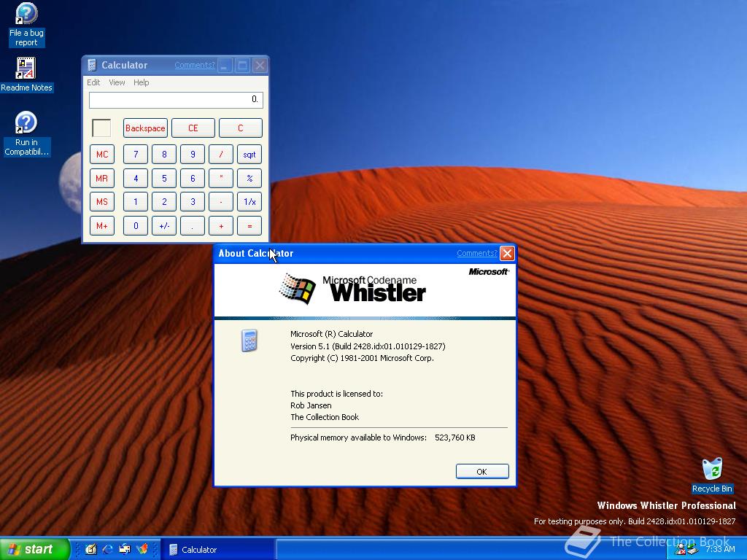This screenshot has height=560, width=747.
Task: Check the tray clock showing 7:33 AM
Action: [720, 549]
